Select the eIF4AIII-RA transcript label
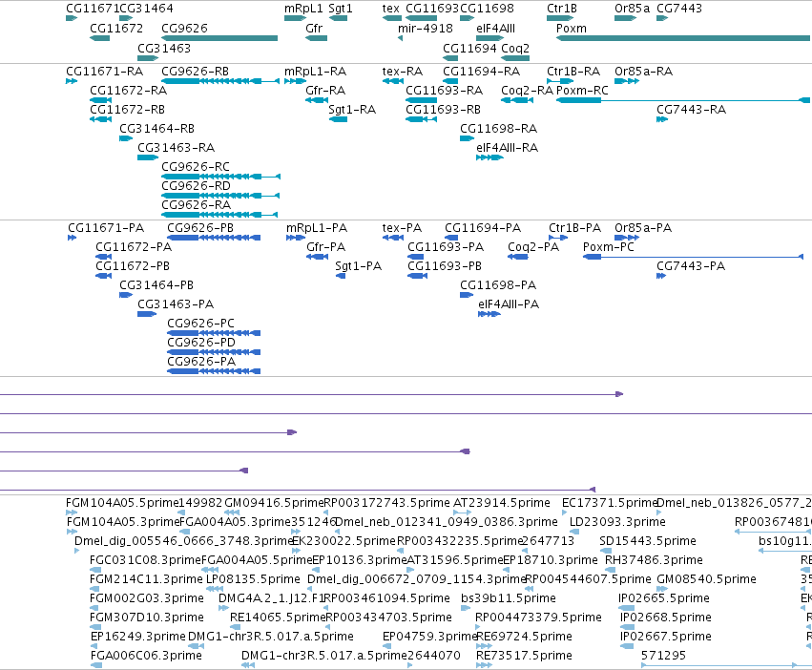 click(x=507, y=148)
